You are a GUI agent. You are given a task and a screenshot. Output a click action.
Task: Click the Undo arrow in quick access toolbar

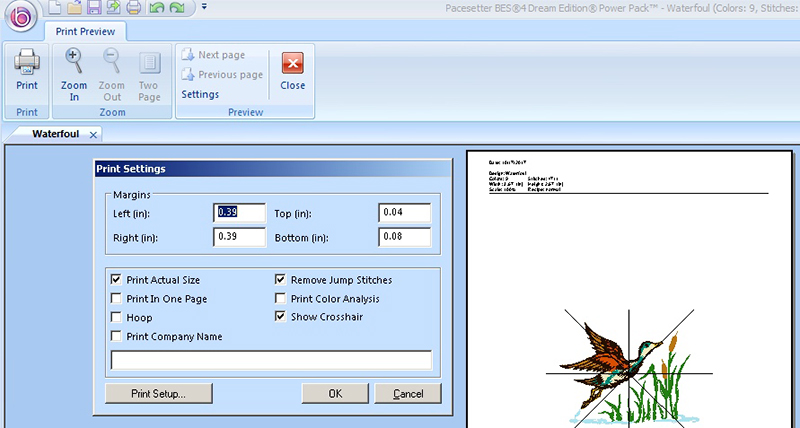click(156, 8)
